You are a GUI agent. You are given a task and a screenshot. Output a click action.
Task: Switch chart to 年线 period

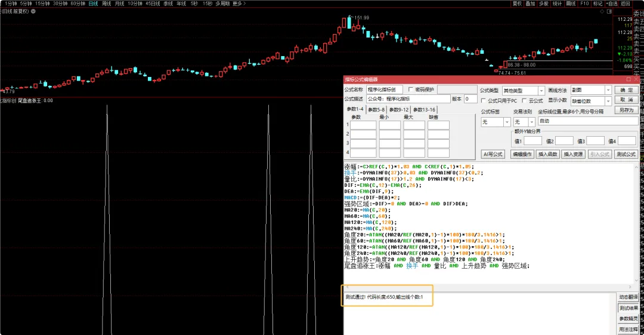(x=181, y=4)
